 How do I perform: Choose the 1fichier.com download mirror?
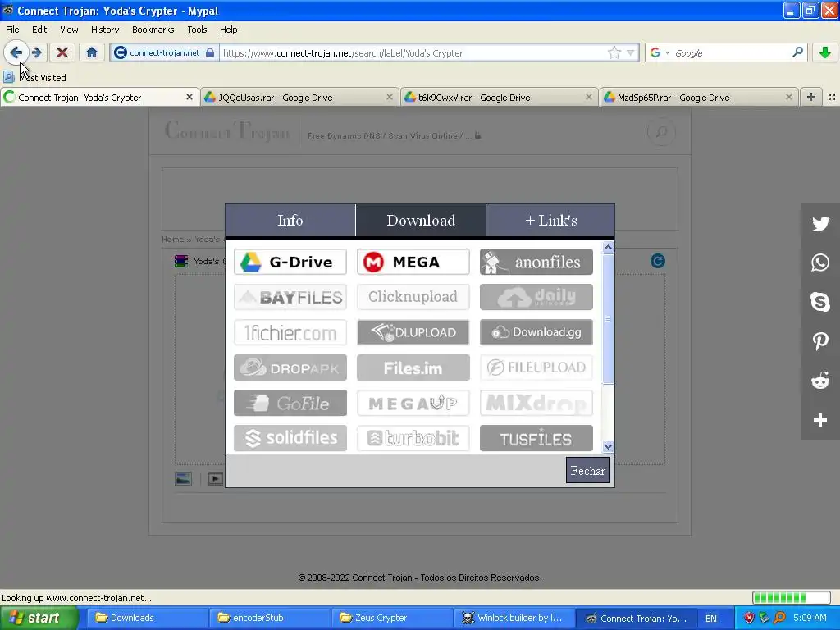(x=290, y=332)
